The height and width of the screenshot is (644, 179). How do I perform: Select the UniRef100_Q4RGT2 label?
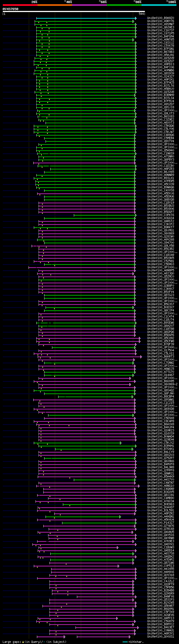161,221
